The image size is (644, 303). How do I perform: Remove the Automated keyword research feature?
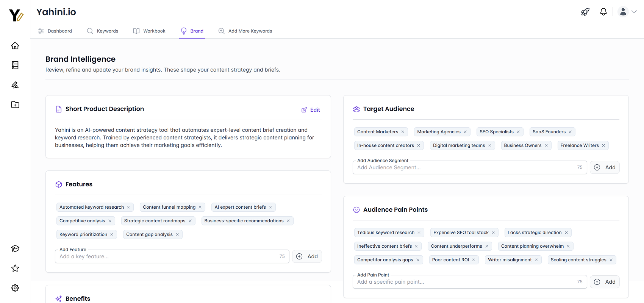click(x=128, y=207)
